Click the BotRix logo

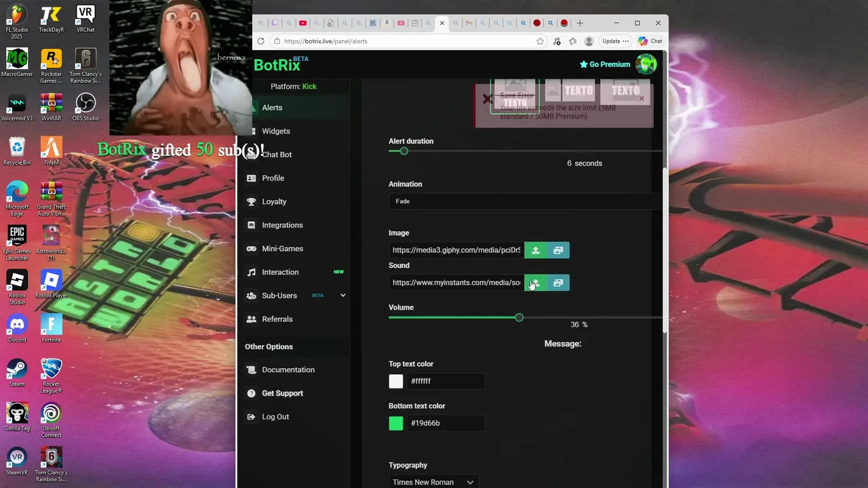coord(277,65)
